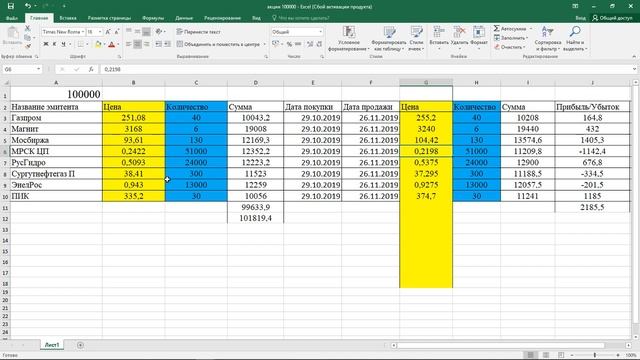Switch to the Insert (Вставка) tab
The height and width of the screenshot is (360, 640).
pyautogui.click(x=68, y=18)
